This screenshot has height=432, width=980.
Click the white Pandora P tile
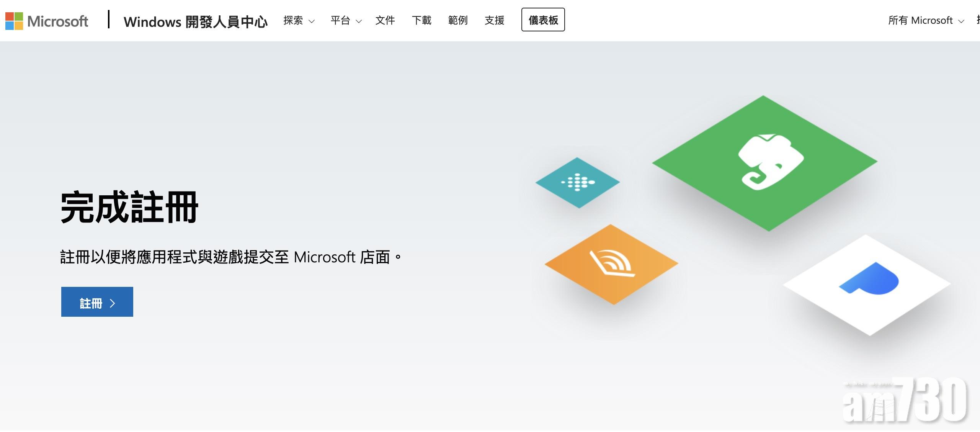(x=867, y=284)
